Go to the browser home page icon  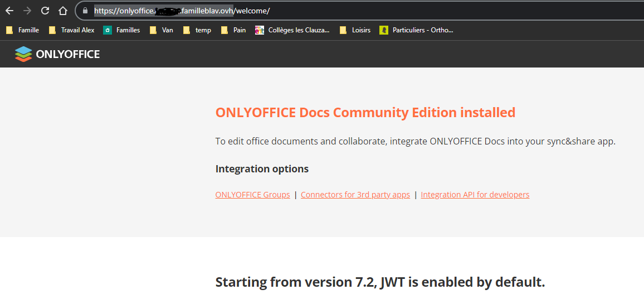(62, 11)
